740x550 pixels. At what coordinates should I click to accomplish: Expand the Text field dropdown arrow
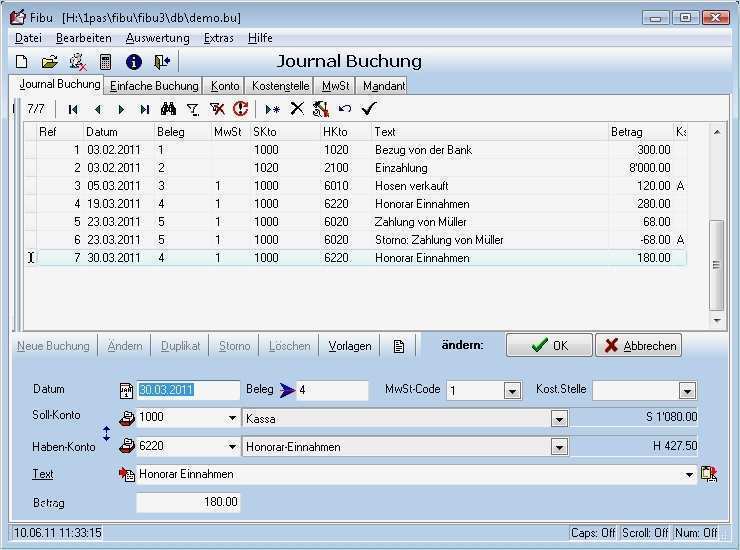pos(689,474)
